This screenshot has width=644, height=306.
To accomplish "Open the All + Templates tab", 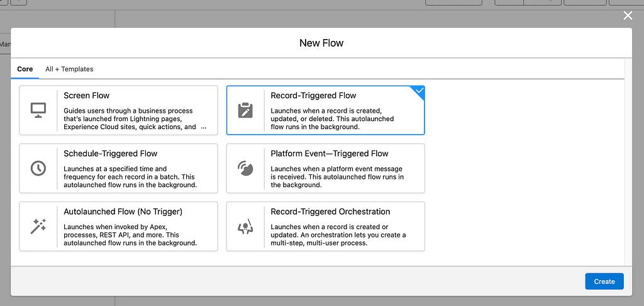I will [69, 69].
